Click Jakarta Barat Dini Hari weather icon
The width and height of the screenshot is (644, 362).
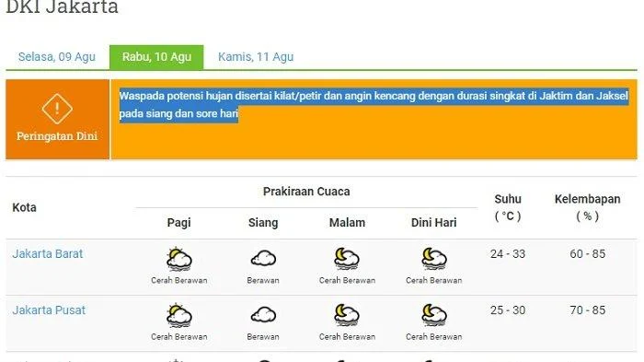(x=433, y=259)
